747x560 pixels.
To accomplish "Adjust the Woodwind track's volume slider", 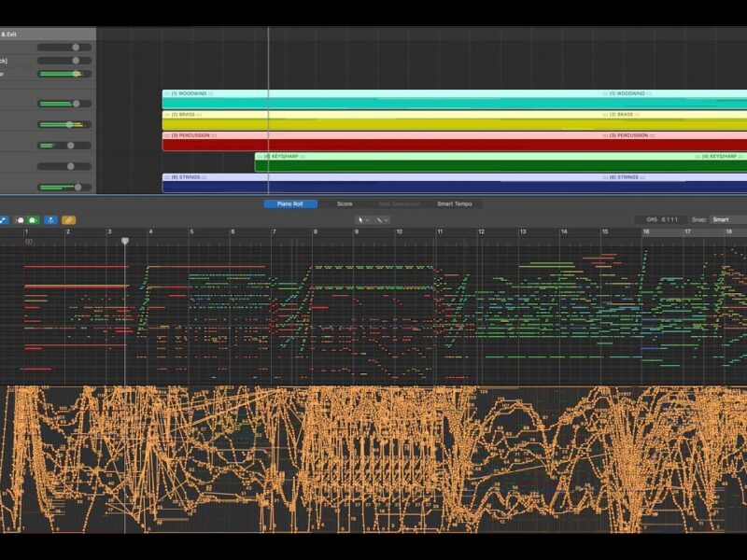I will click(64, 104).
